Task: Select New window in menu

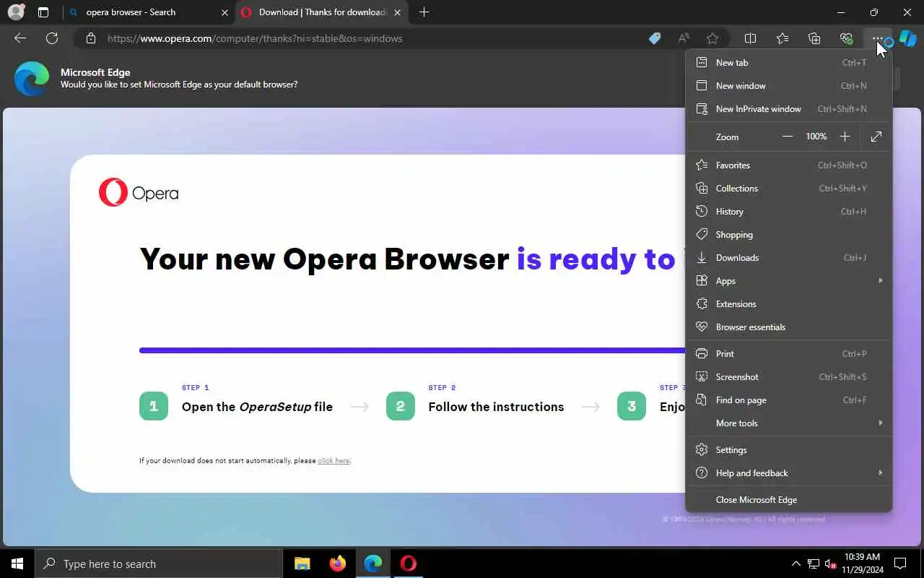Action: (788, 86)
